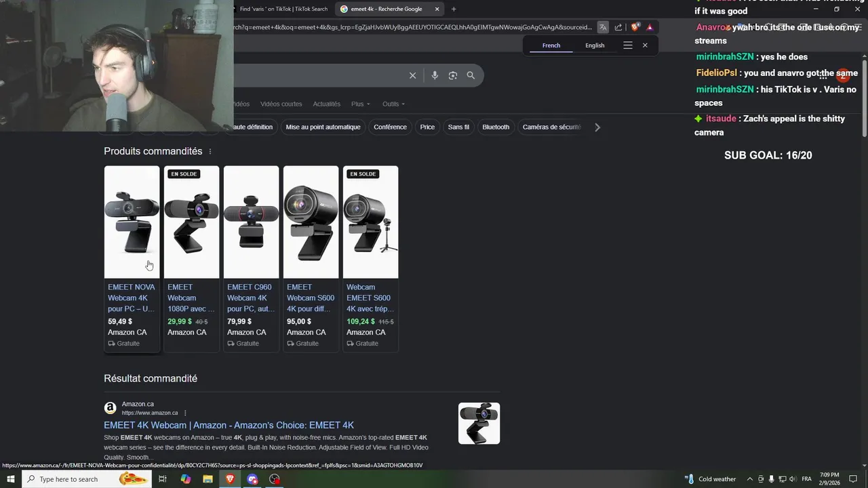This screenshot has height=488, width=868.
Task: Open the Vidéos courtes search tab
Action: tap(281, 104)
